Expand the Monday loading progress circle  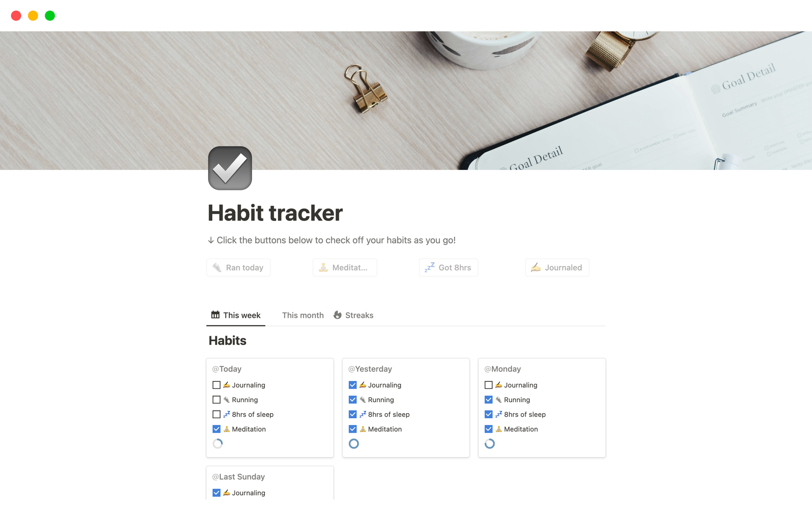(489, 444)
